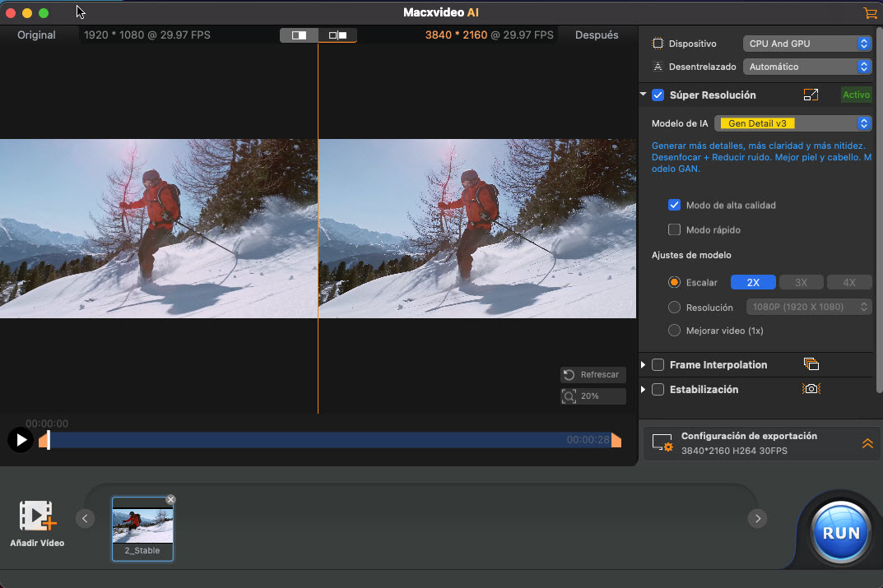
Task: Open the Dispositivo dropdown
Action: point(806,44)
